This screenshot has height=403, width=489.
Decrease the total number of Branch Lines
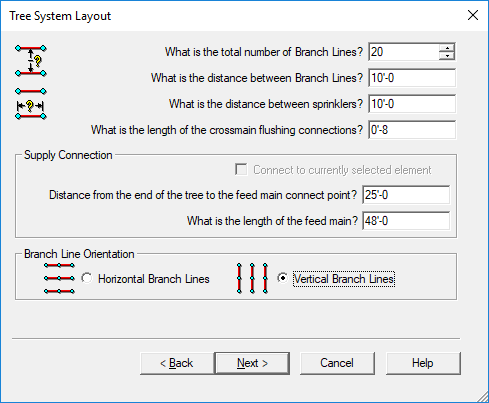pos(447,56)
